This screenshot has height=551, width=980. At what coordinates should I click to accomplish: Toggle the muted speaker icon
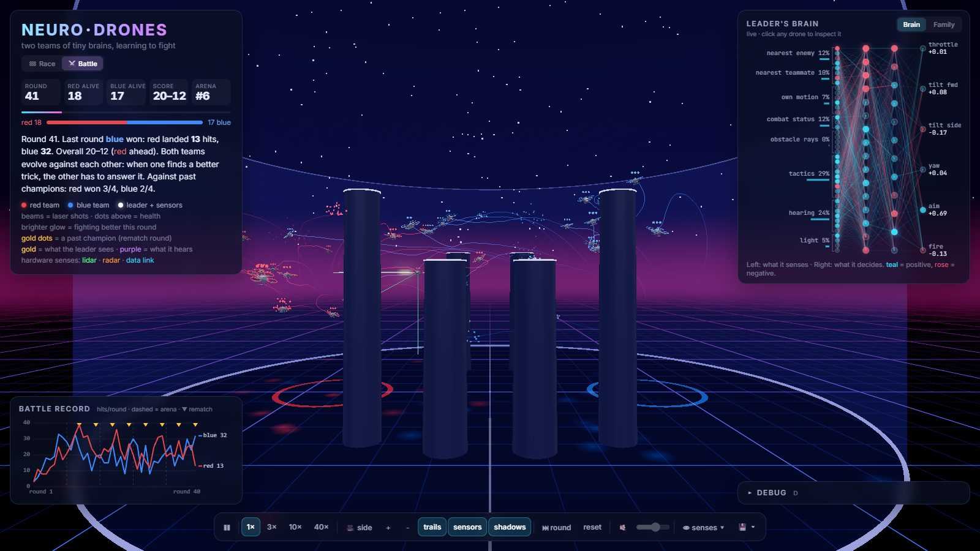(623, 527)
